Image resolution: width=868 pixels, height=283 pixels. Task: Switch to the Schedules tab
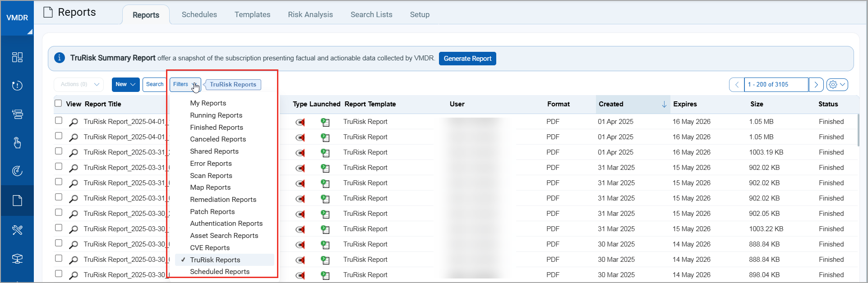tap(199, 14)
